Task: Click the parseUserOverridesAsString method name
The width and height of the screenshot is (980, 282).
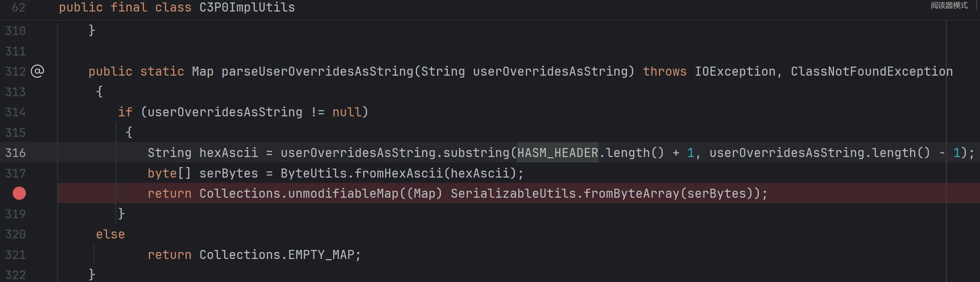Action: (x=317, y=72)
